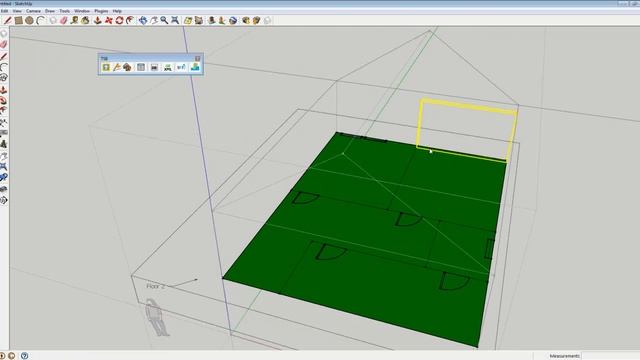Select the Arc tool in top toolbar
Viewport: 640px width, 360px height.
(x=40, y=20)
